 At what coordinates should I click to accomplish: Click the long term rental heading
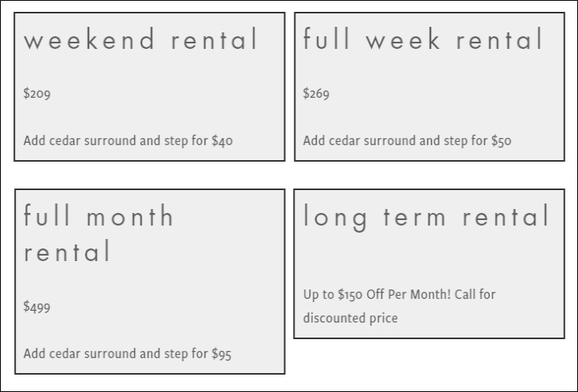coord(426,217)
